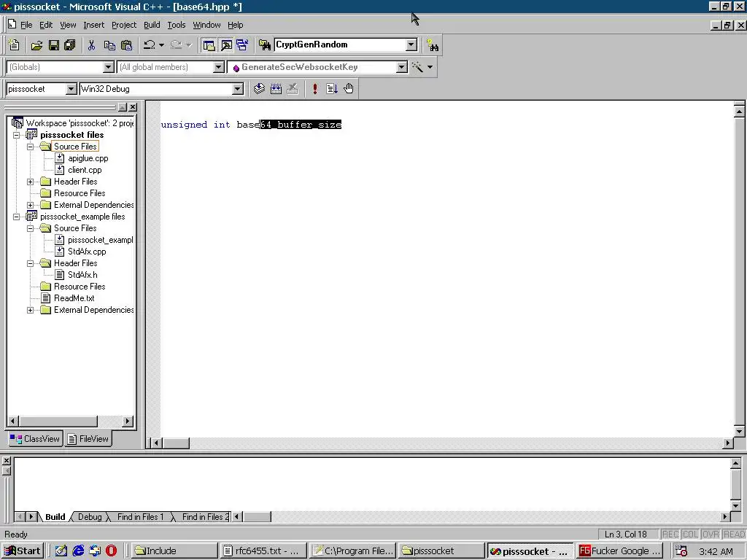
Task: Open the File menu
Action: click(26, 25)
